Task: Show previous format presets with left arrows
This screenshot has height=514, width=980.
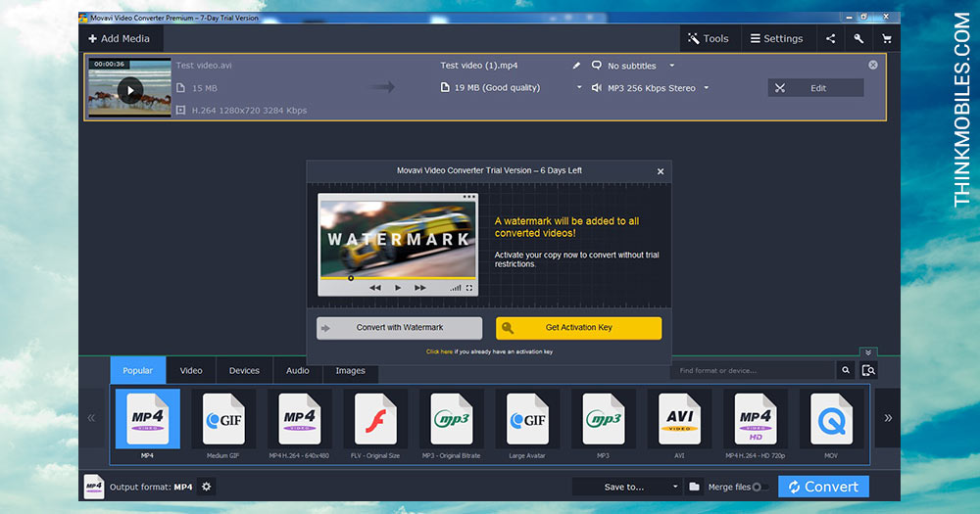Action: pyautogui.click(x=91, y=418)
